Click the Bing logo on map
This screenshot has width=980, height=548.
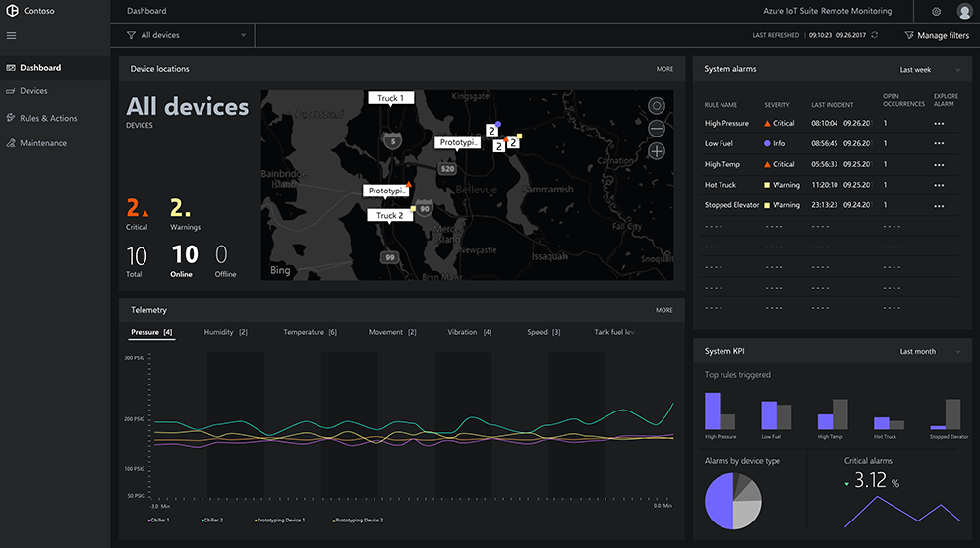point(280,270)
